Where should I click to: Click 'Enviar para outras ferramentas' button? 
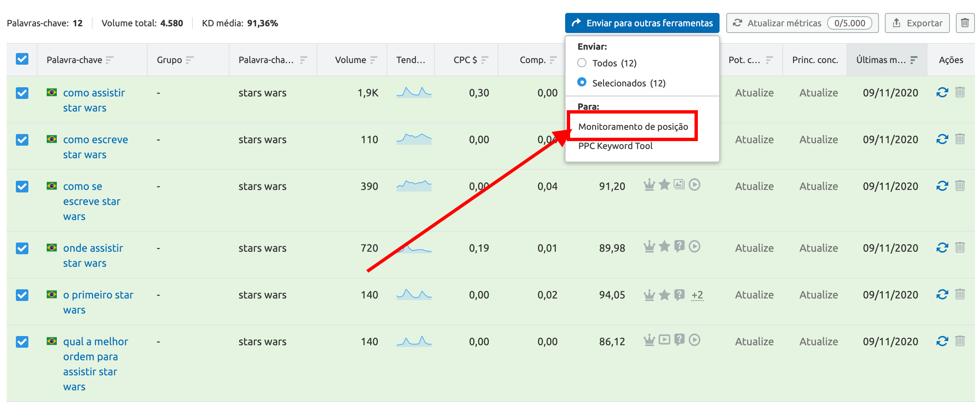pyautogui.click(x=642, y=23)
